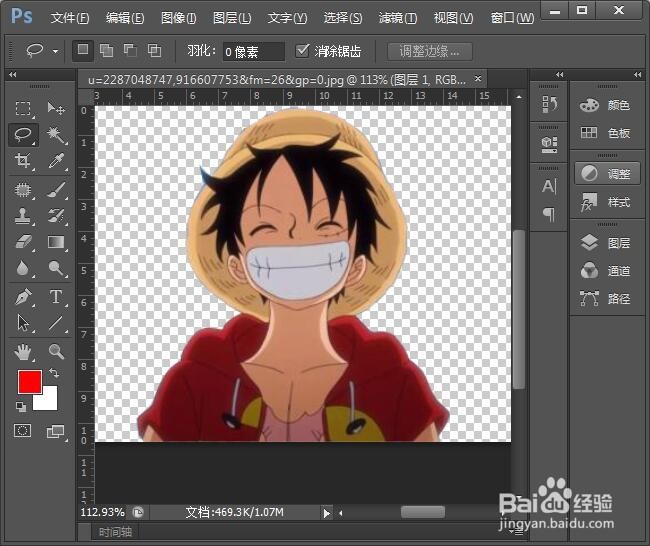Select the Brush tool
The width and height of the screenshot is (650, 546).
56,190
